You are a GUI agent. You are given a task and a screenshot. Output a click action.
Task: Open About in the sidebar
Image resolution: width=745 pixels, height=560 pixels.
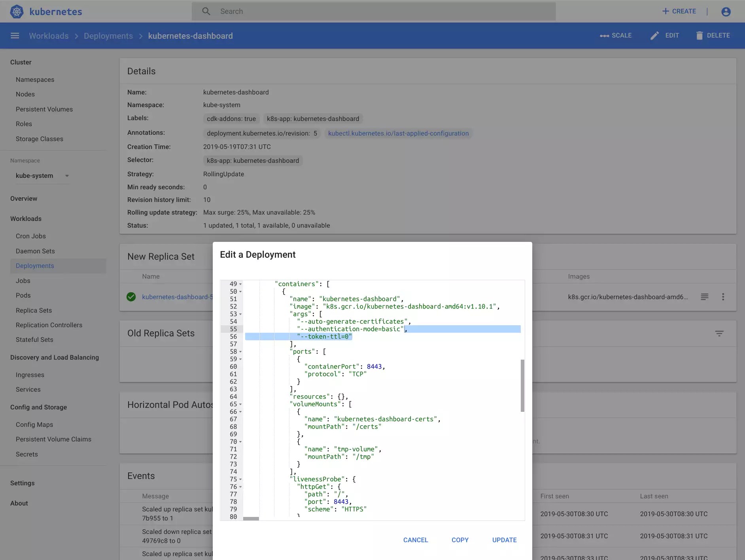[19, 503]
